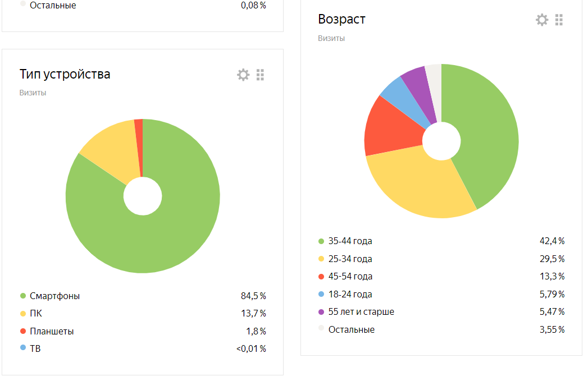Select Остальные label in top widget
Image resolution: width=588 pixels, height=390 pixels.
pos(53,5)
